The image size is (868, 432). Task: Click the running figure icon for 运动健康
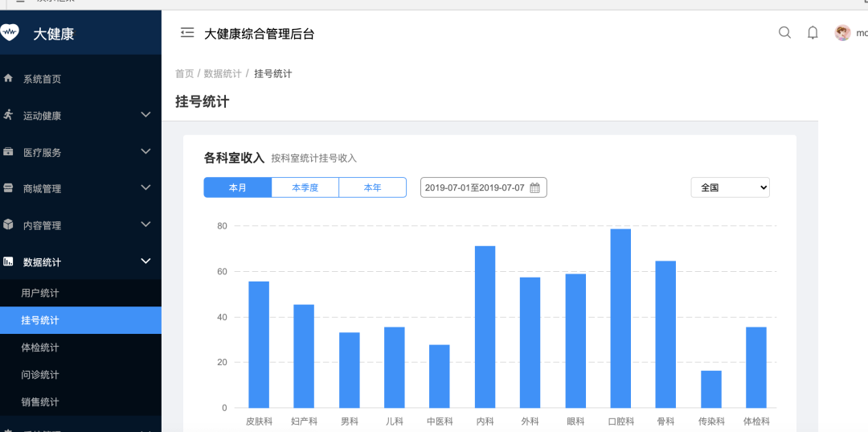[9, 115]
